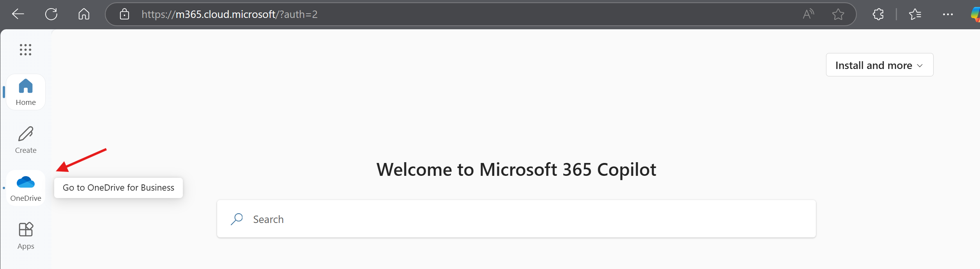Turn on Read aloud in the address bar
Image resolution: width=980 pixels, height=269 pixels.
tap(808, 14)
